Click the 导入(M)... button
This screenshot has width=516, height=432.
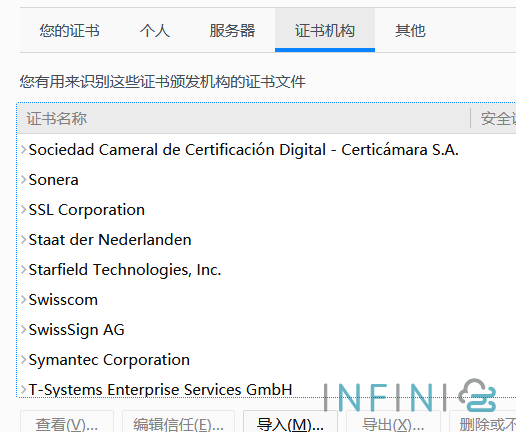(290, 422)
